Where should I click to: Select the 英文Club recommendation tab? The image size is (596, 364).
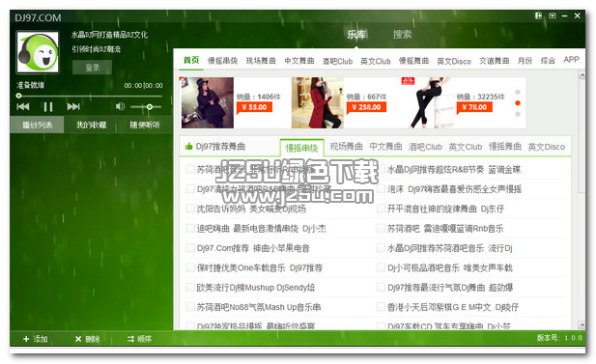click(465, 147)
